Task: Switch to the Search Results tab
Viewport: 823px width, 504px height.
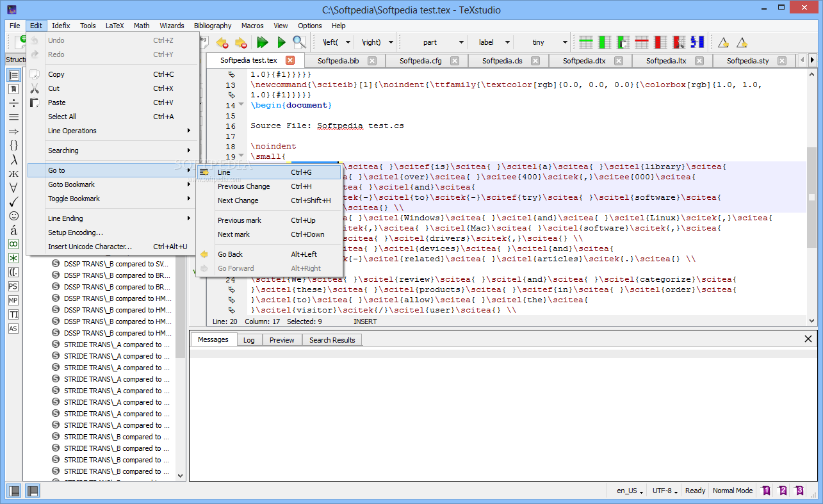Action: (332, 340)
